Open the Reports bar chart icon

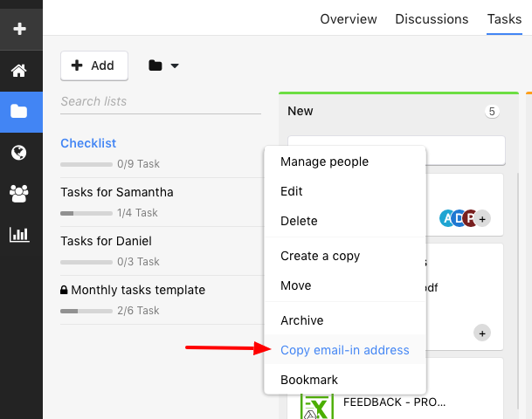coord(19,235)
